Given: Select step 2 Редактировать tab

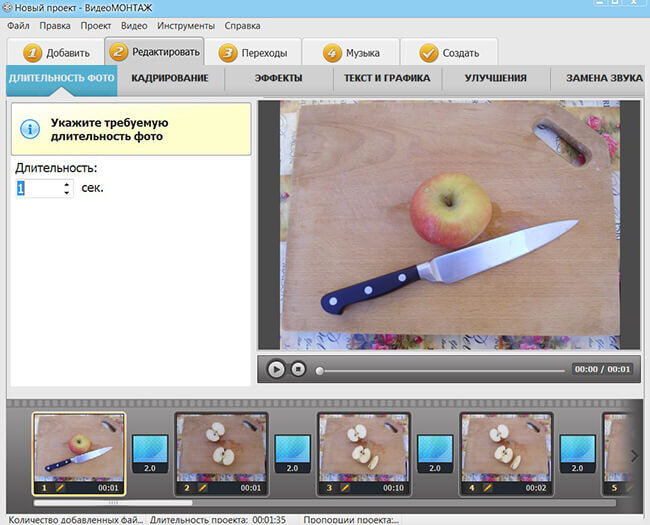Looking at the screenshot, I should (154, 52).
